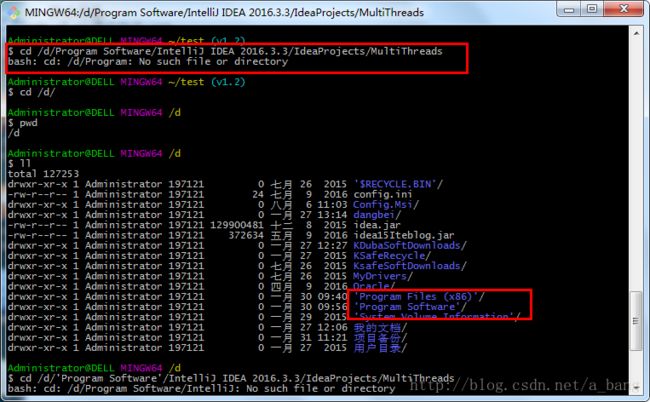The image size is (650, 402).
Task: Maximize the MINGW64 terminal window
Action: click(x=592, y=9)
